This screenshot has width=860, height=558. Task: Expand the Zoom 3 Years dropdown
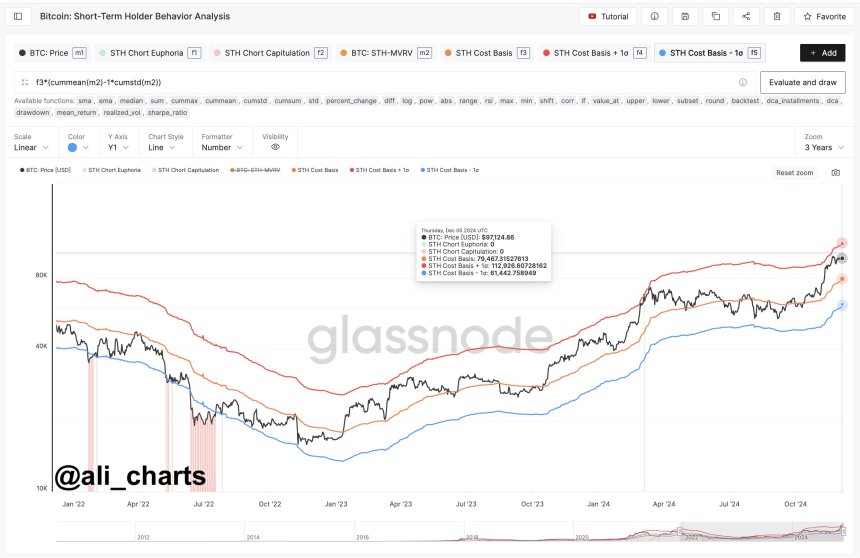point(824,147)
